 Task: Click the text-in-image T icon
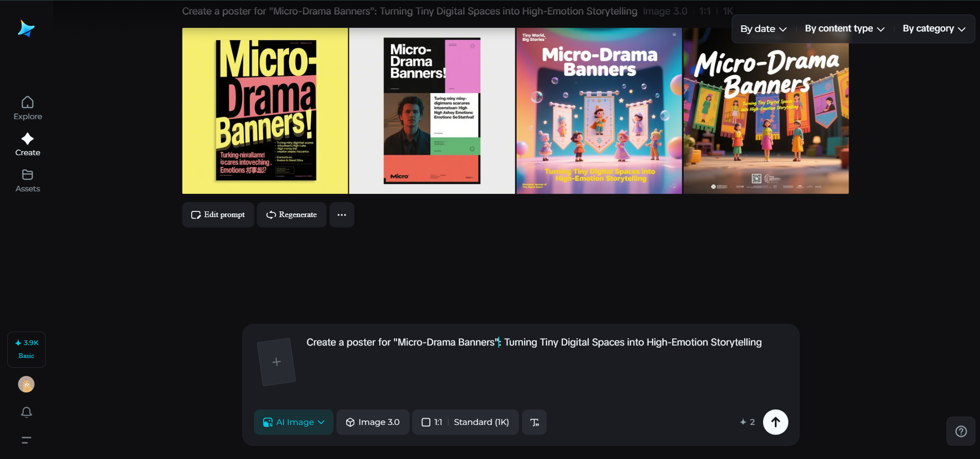coord(534,422)
